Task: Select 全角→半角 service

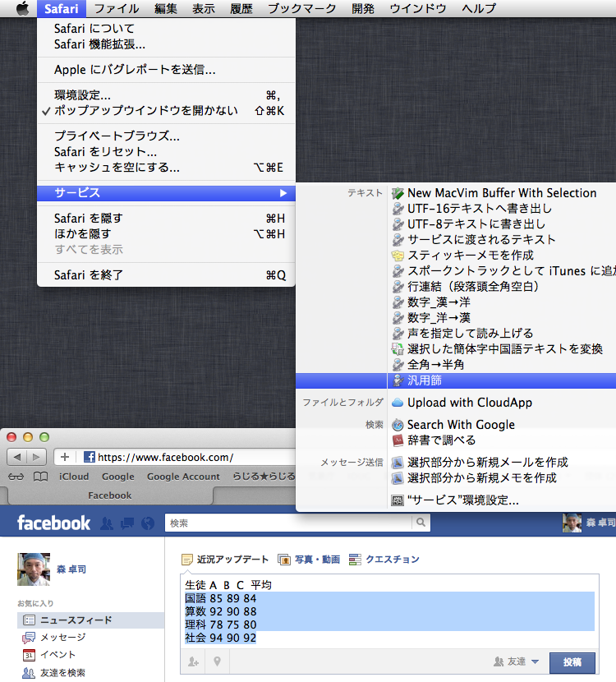Action: (x=501, y=365)
